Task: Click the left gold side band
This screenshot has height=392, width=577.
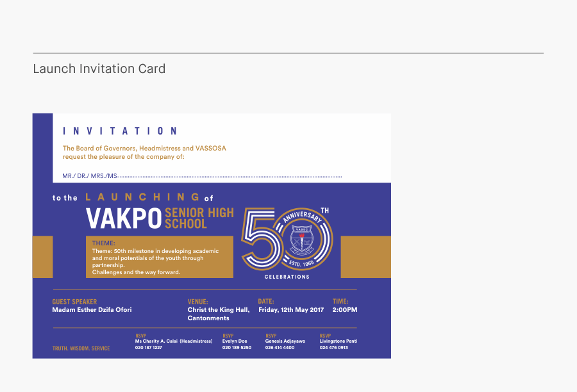Action: [x=42, y=257]
